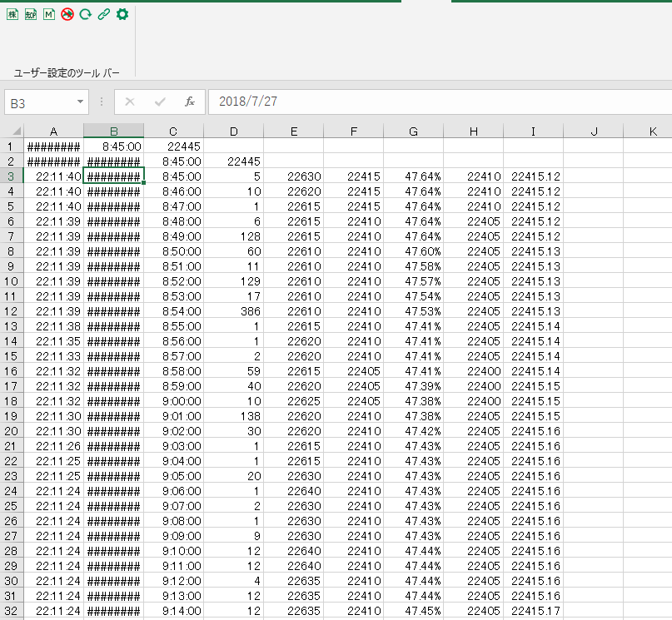Image resolution: width=672 pixels, height=620 pixels.
Task: Select column G header
Action: (x=414, y=131)
